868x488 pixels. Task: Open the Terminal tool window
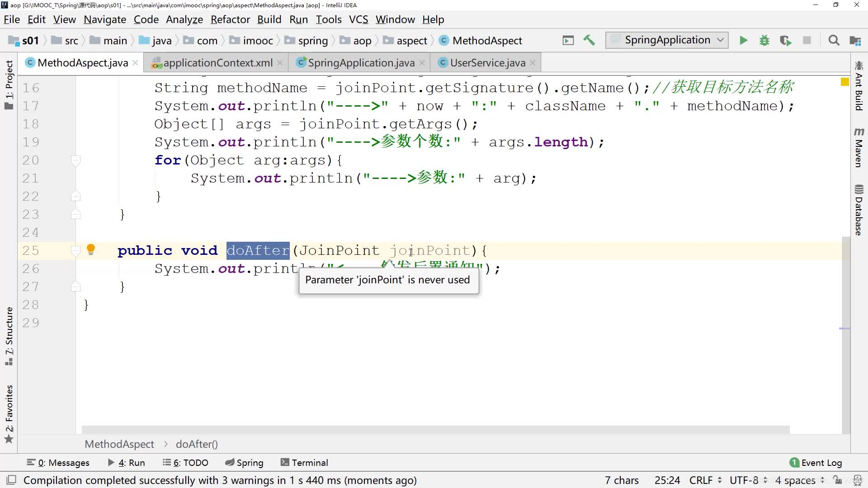tap(304, 463)
